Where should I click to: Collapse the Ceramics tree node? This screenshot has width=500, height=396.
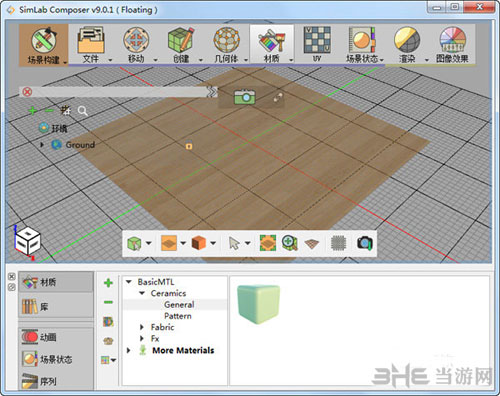point(142,293)
